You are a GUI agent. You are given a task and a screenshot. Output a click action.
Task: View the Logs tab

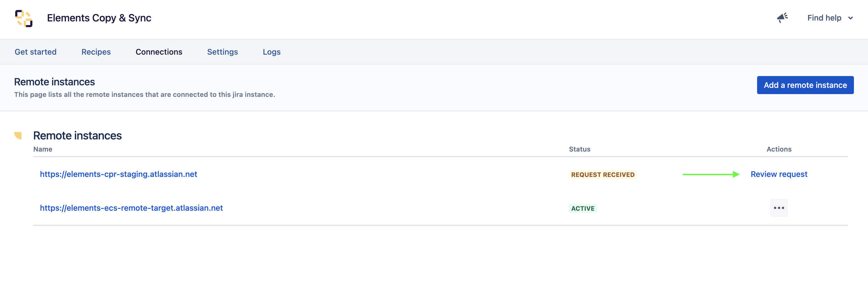(272, 52)
